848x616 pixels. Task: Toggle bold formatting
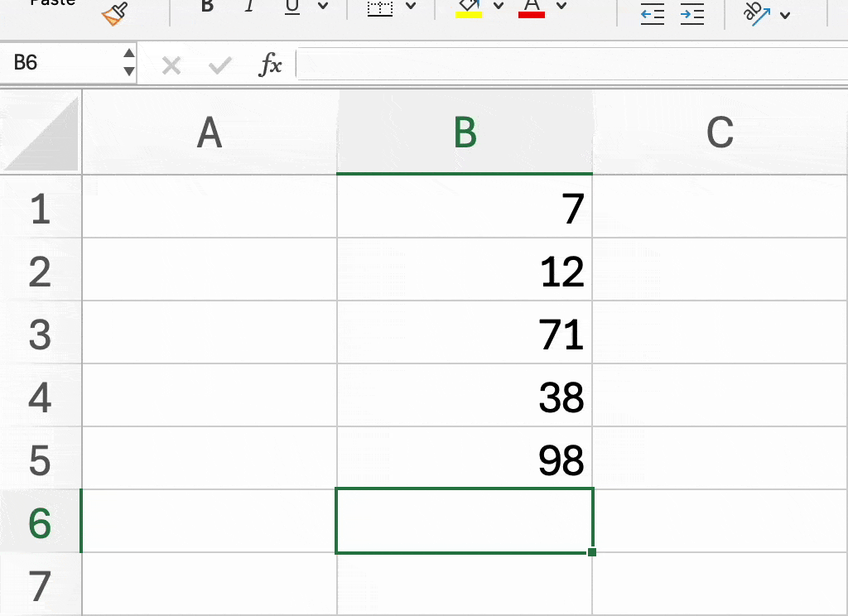pos(205,7)
